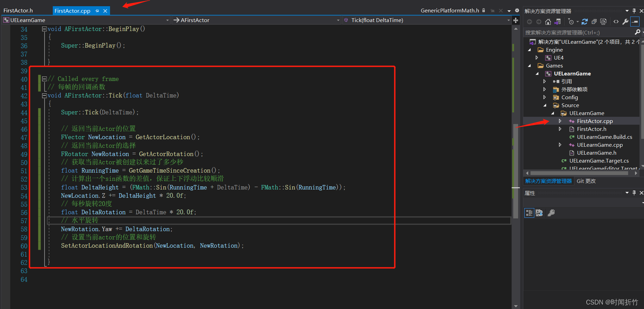Close the FirstActor.cpp tab
The image size is (644, 309).
105,11
